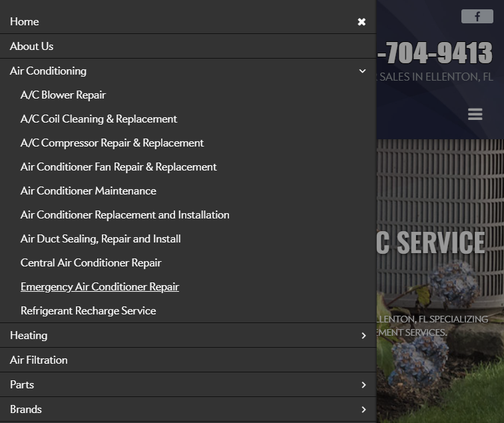
Task: Collapse the Air Conditioning submenu chevron
Action: (x=362, y=71)
